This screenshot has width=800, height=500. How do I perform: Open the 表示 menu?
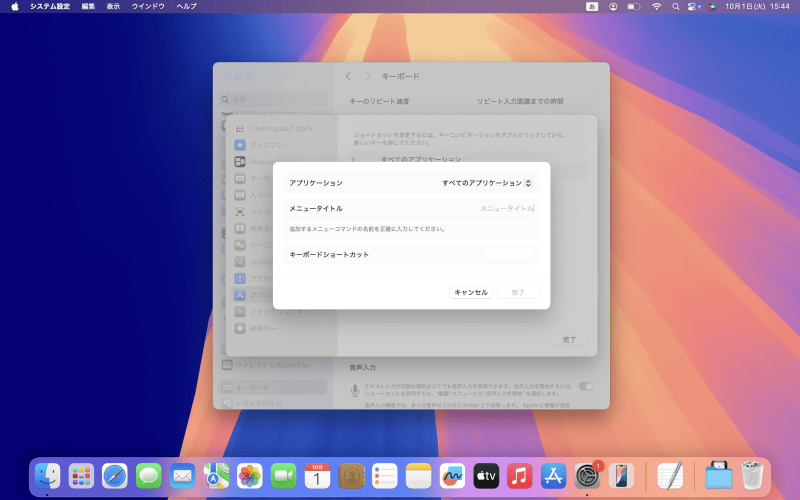pos(113,7)
